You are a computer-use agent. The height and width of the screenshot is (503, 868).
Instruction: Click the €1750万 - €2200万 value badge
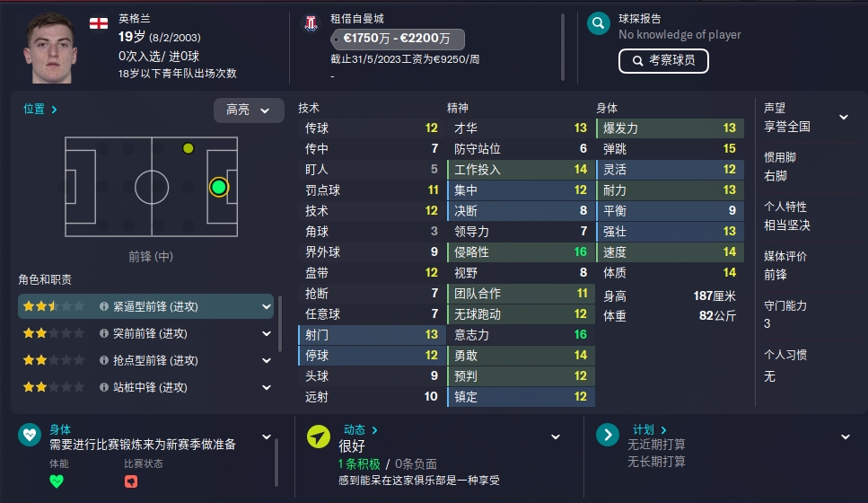point(398,39)
